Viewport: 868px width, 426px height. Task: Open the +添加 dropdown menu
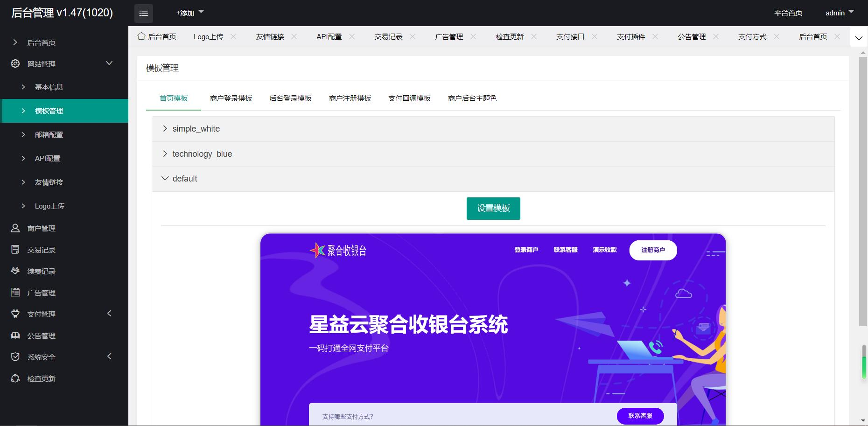pyautogui.click(x=189, y=13)
